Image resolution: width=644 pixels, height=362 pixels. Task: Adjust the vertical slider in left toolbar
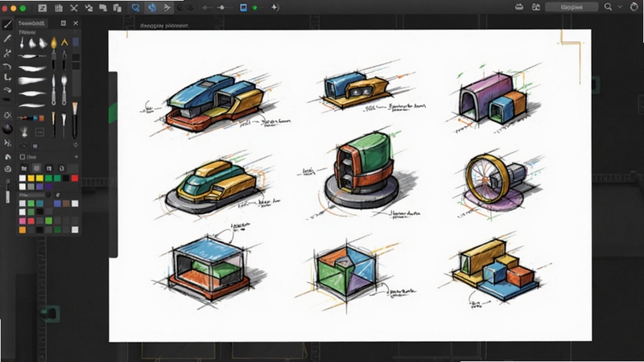8,191
